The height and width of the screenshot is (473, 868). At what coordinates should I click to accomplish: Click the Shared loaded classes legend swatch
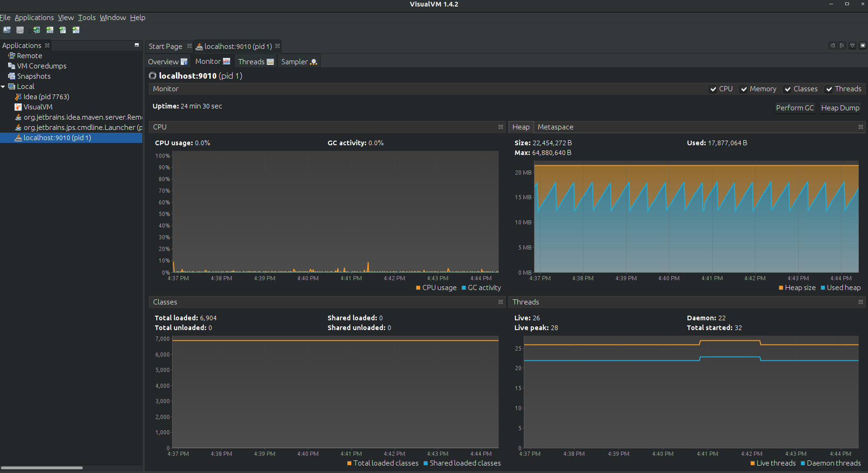(426, 464)
